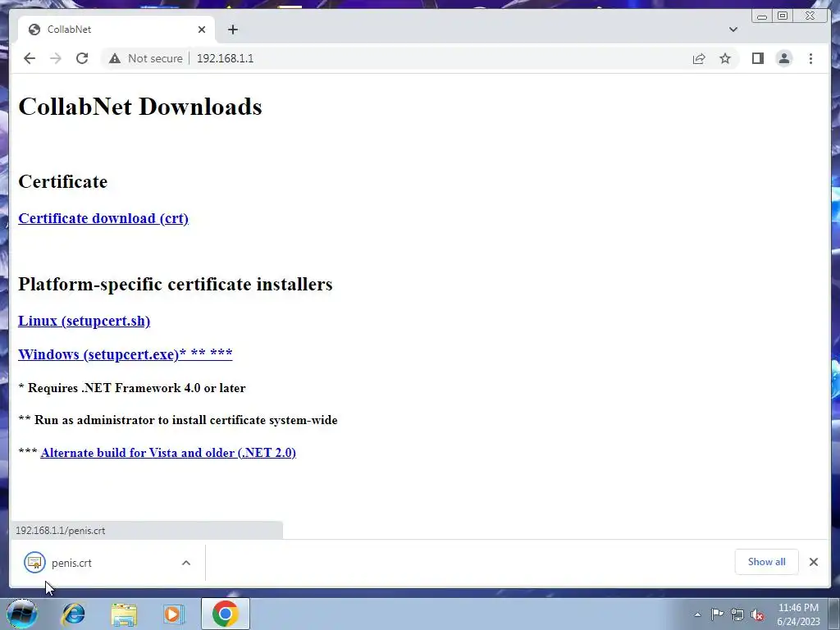This screenshot has width=840, height=630.
Task: Open Alternate build for Vista link
Action: coord(168,453)
